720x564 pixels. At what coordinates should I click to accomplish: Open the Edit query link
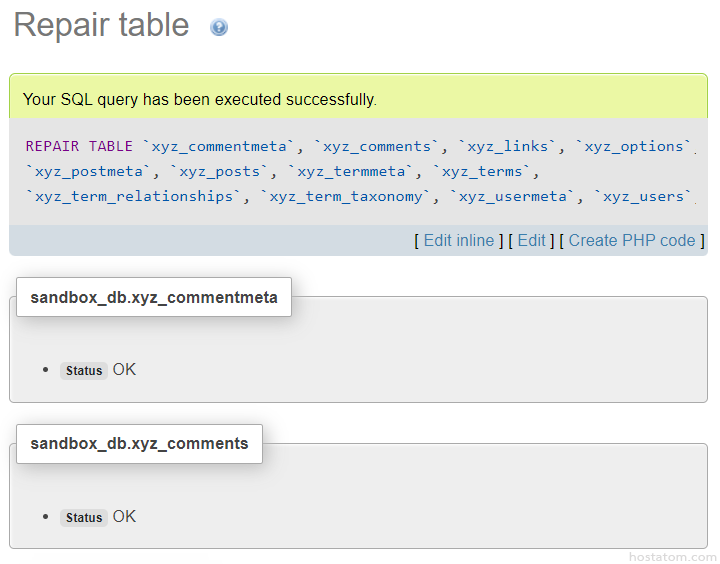click(x=531, y=240)
